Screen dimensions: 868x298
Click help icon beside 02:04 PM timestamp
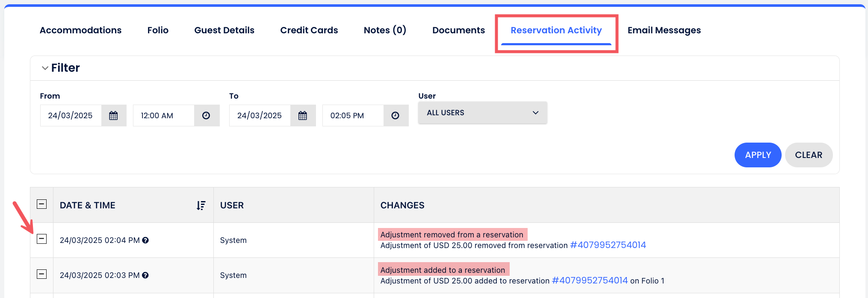tap(145, 240)
